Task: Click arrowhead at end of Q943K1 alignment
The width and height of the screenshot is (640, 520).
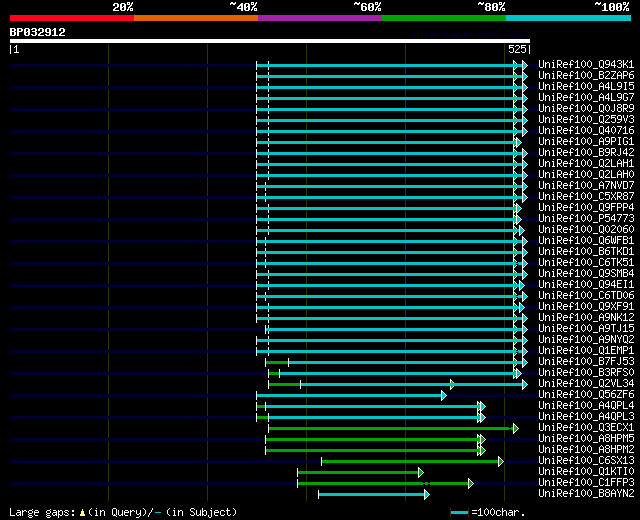Action: 524,65
